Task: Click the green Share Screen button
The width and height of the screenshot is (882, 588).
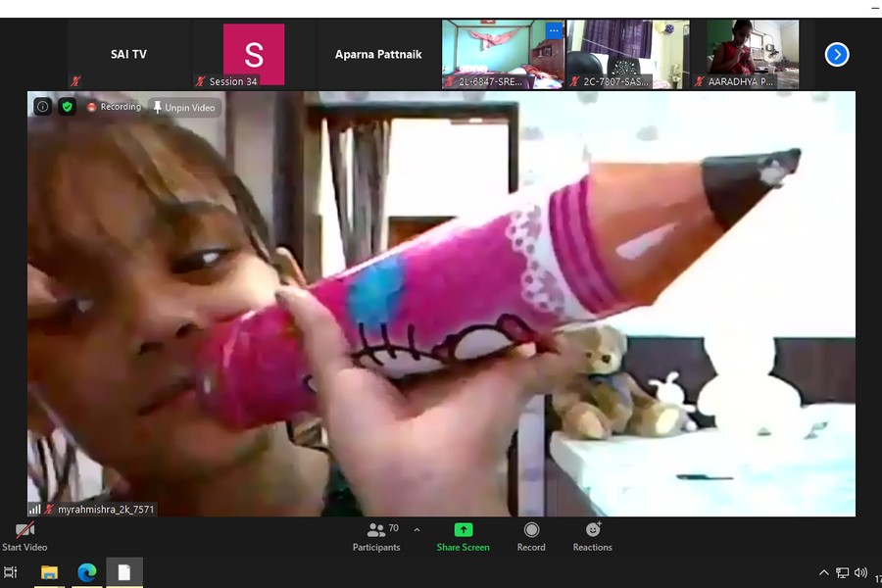Action: pos(463,536)
